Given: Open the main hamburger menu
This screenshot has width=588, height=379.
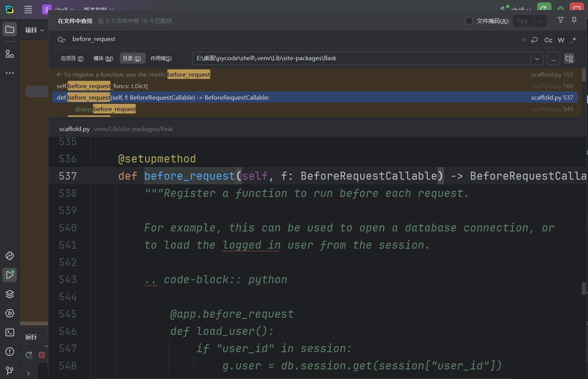Looking at the screenshot, I should pyautogui.click(x=28, y=10).
